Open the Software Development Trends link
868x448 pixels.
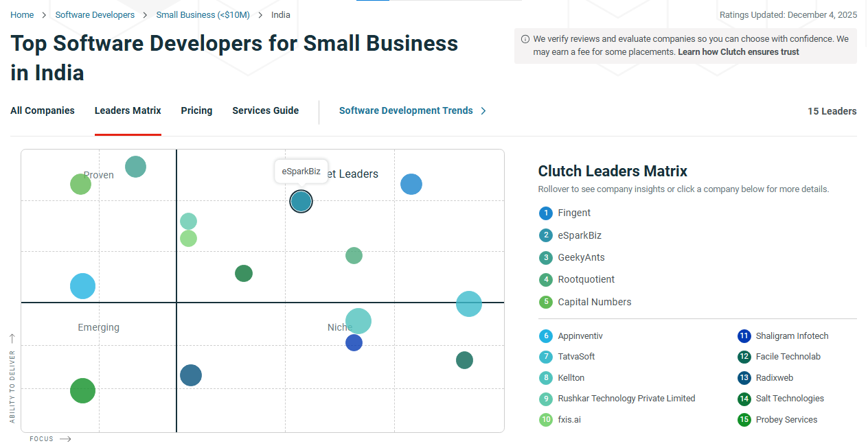tap(413, 110)
